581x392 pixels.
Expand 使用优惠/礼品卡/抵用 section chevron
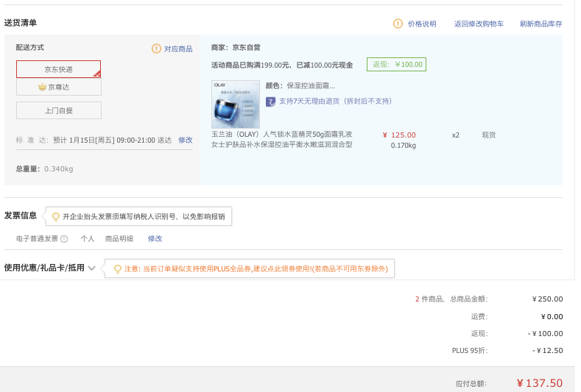pos(92,268)
